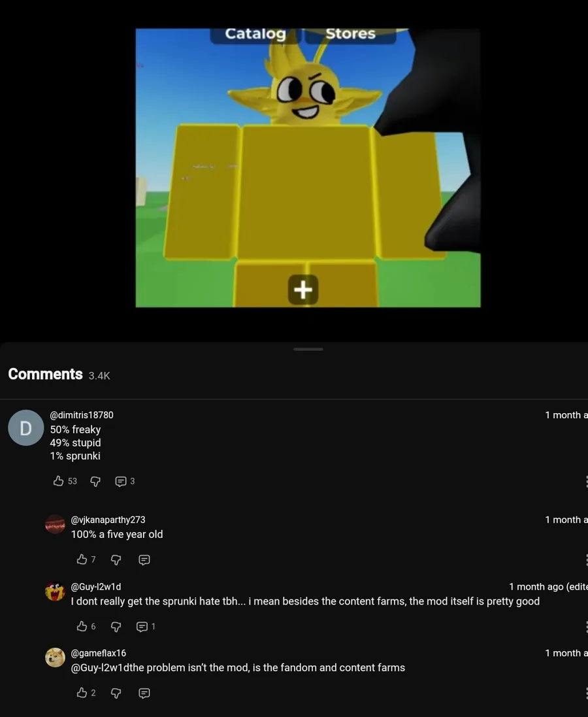Grab the comments panel drag handle

click(308, 350)
